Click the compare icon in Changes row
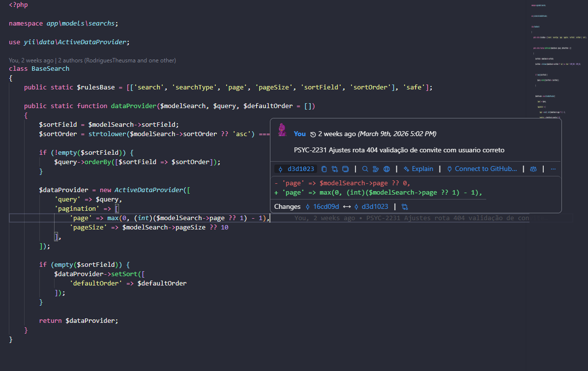Image resolution: width=588 pixels, height=371 pixels. tap(405, 207)
